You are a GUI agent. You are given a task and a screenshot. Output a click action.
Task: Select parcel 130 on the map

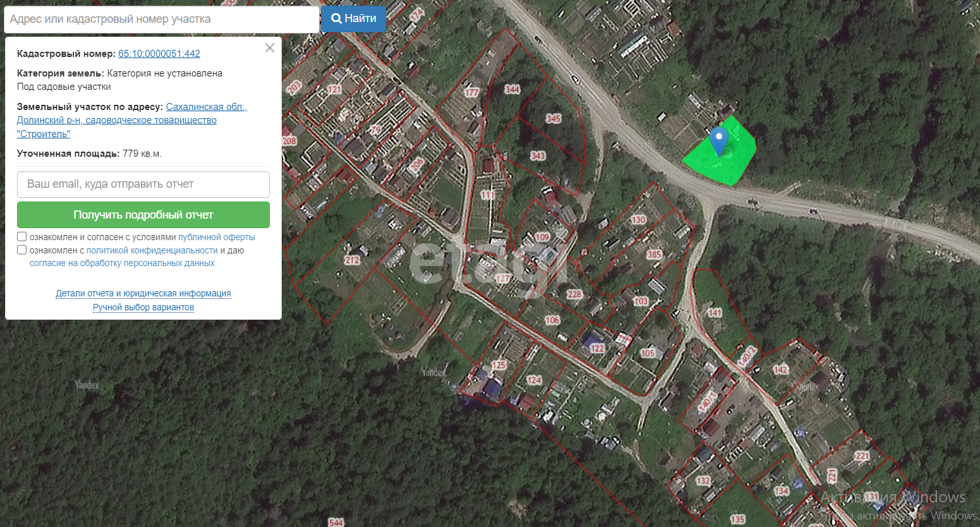click(638, 220)
